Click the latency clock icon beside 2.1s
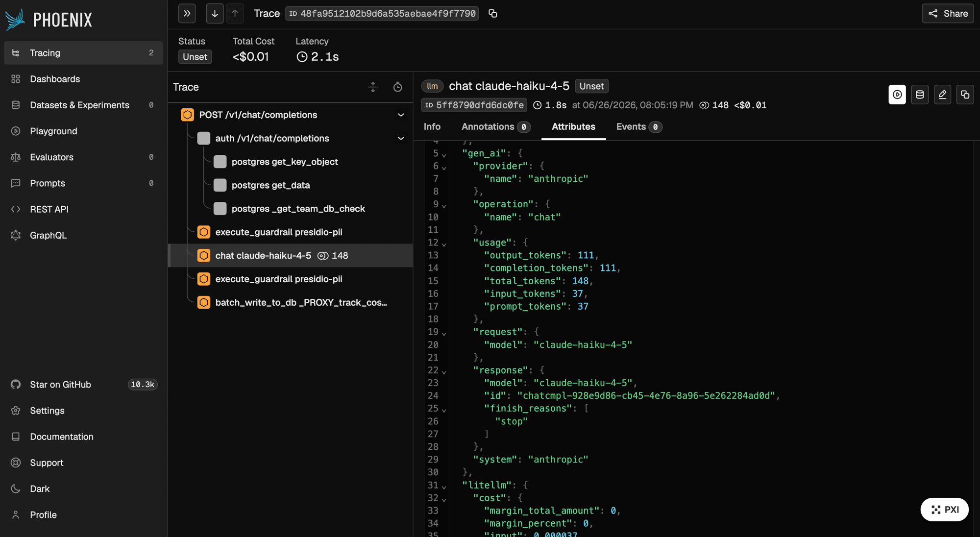The width and height of the screenshot is (980, 537). coord(302,57)
